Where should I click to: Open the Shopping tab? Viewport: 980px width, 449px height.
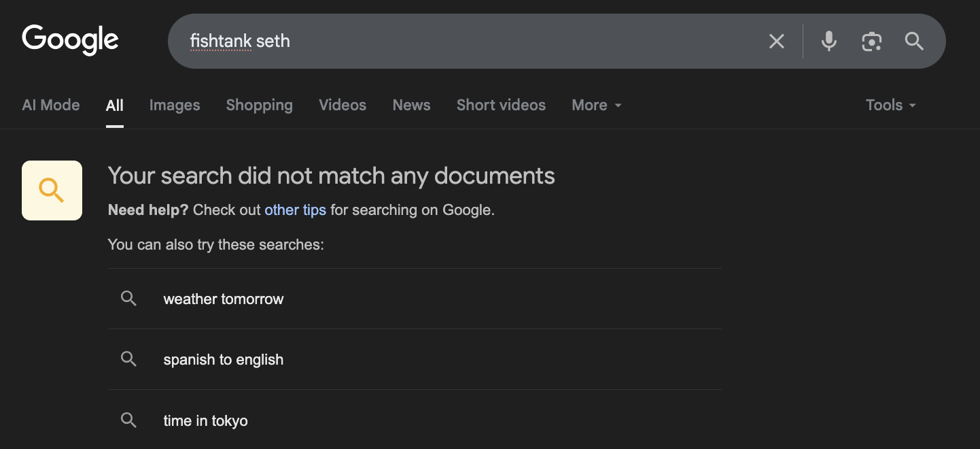point(260,105)
